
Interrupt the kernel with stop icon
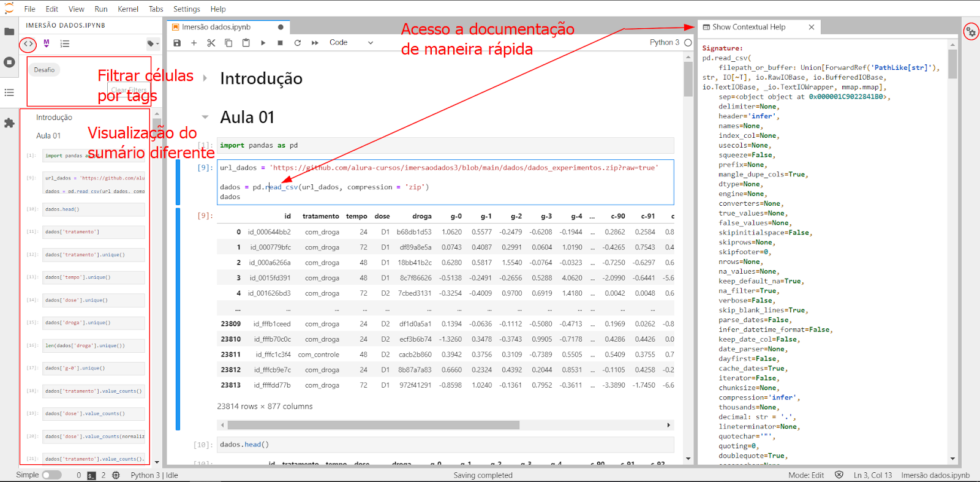point(280,43)
